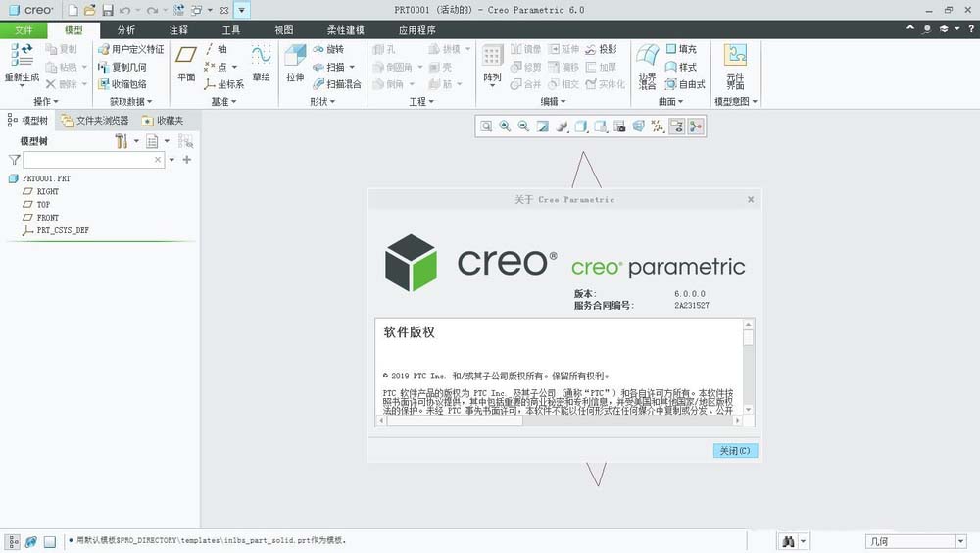This screenshot has width=980, height=553.
Task: Select the Fill (填充) surface tool
Action: click(x=681, y=49)
